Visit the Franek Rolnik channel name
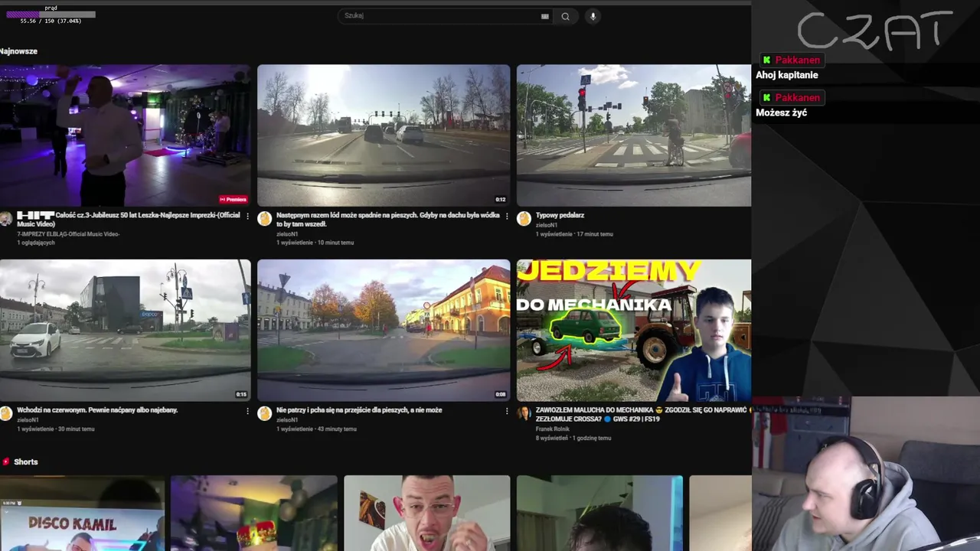 click(553, 429)
